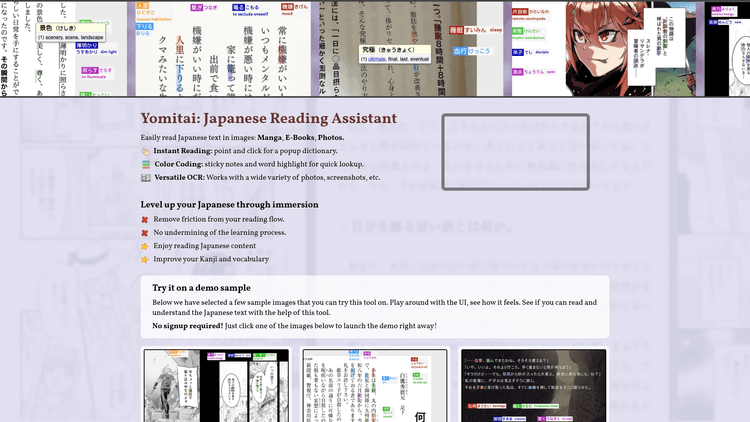Click the red cross beside 'No undermining'

[144, 233]
